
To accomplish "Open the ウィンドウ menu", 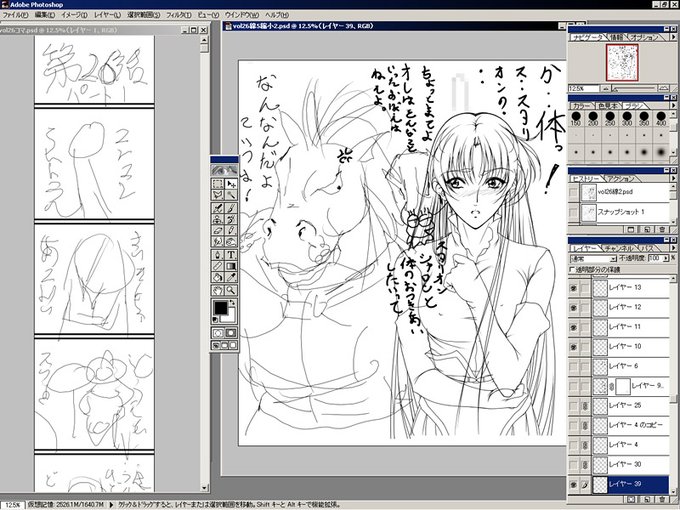I will pos(242,15).
